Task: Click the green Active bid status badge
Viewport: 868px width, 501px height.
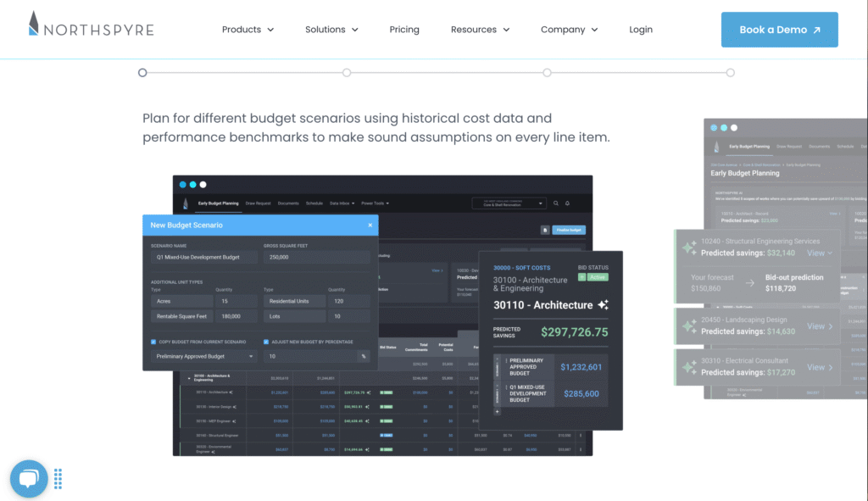Action: [x=598, y=276]
